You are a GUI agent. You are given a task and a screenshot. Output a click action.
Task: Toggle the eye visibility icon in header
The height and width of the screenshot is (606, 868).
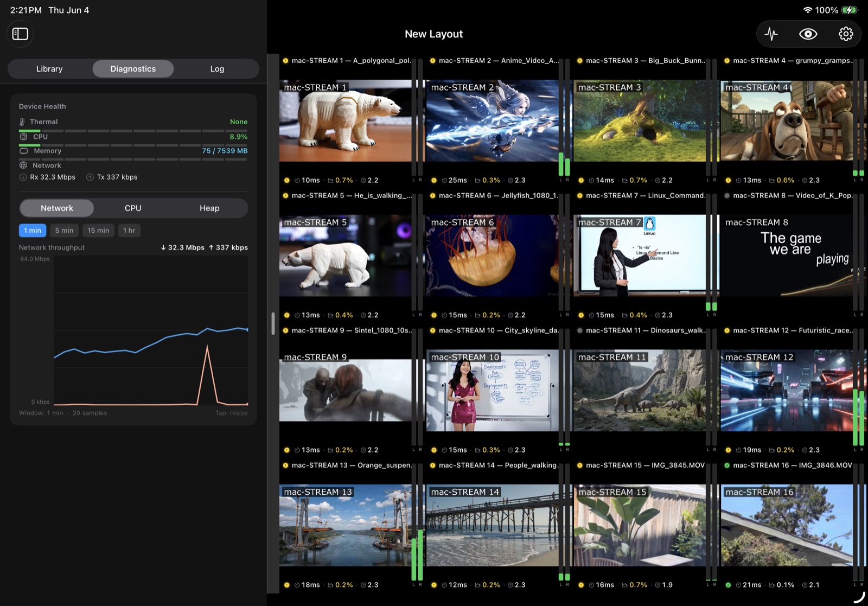[808, 34]
